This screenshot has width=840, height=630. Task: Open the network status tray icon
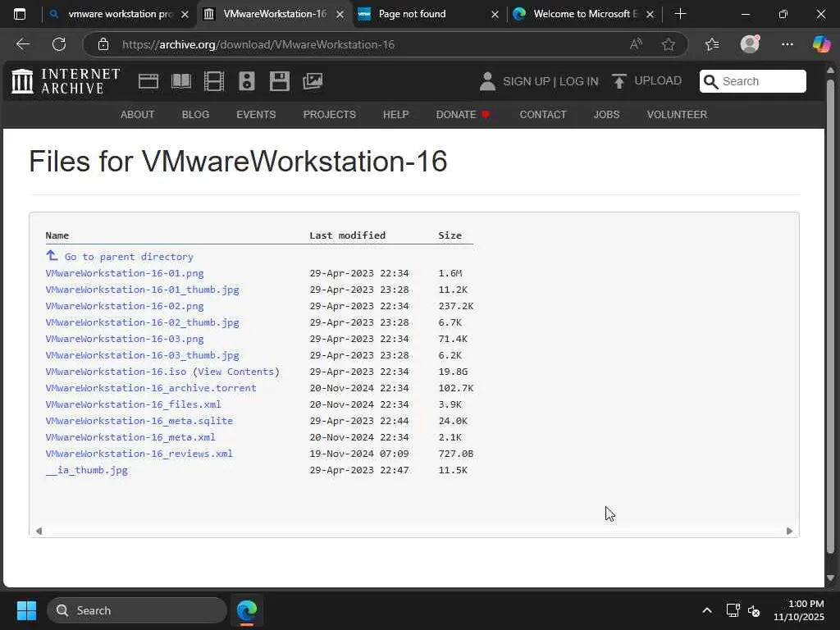(x=733, y=610)
